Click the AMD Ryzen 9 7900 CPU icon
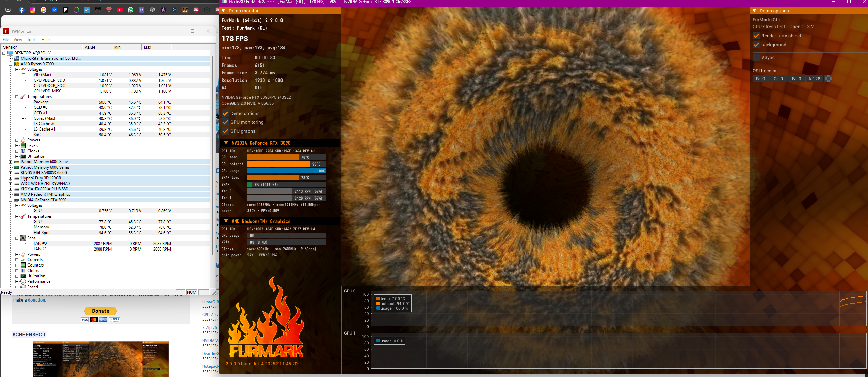This screenshot has height=377, width=868. click(x=17, y=64)
